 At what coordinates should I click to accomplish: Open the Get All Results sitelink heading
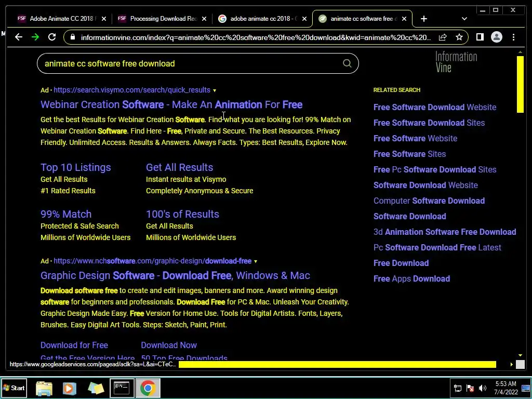(179, 167)
